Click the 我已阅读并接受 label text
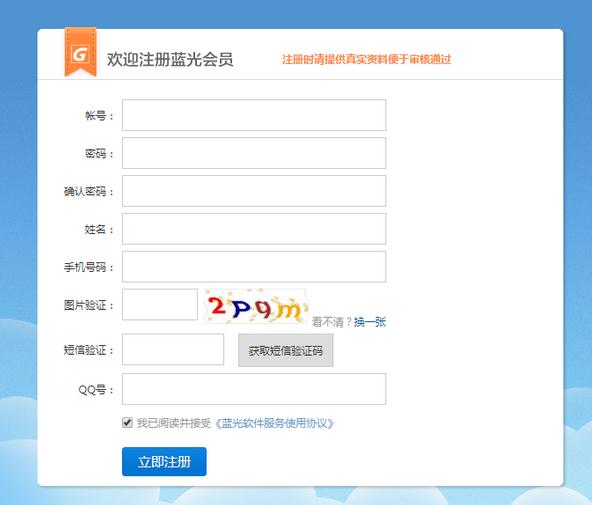 click(x=174, y=423)
